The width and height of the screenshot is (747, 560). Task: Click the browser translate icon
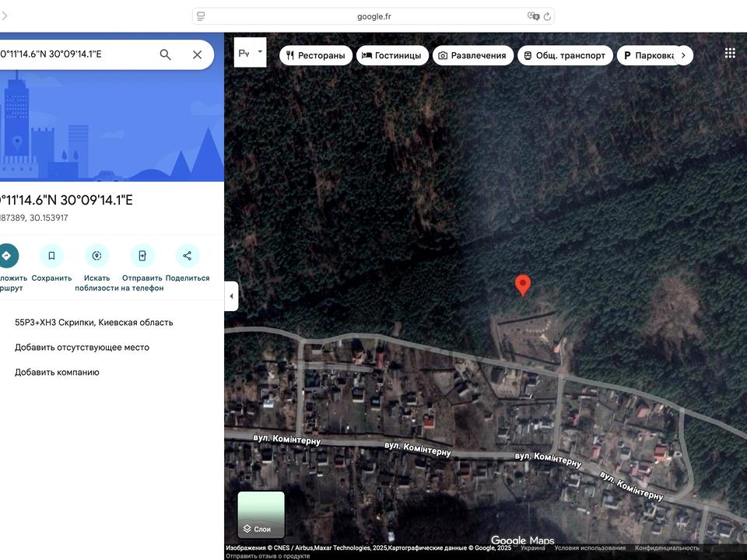[532, 16]
